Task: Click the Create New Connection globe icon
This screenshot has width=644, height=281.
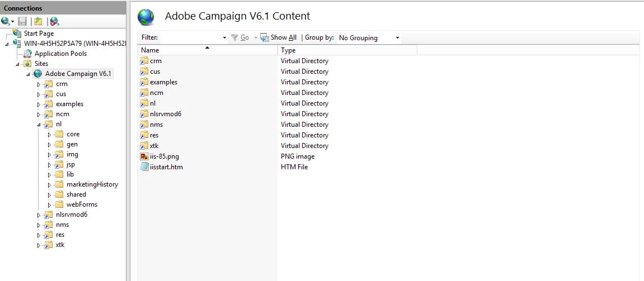Action: coord(6,21)
